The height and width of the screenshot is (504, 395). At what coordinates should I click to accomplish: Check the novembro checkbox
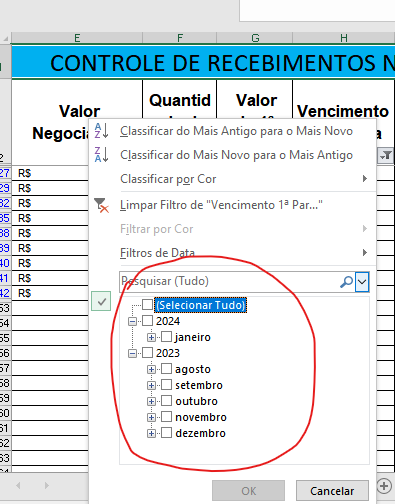coord(166,417)
